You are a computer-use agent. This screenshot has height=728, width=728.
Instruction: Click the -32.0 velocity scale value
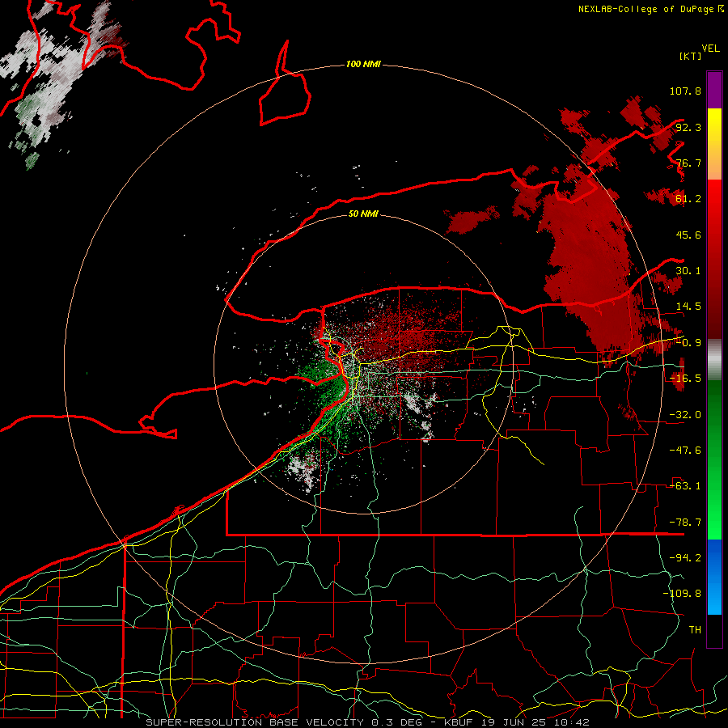685,415
